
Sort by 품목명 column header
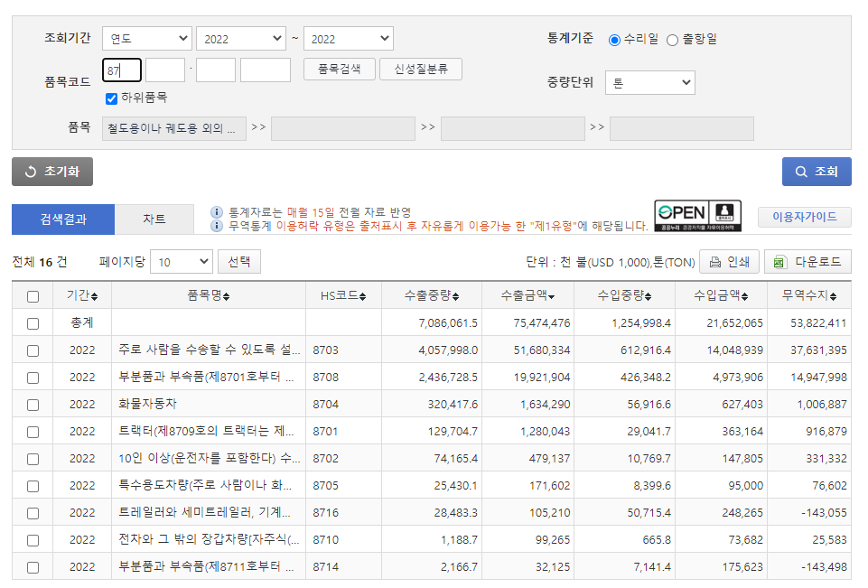(208, 295)
